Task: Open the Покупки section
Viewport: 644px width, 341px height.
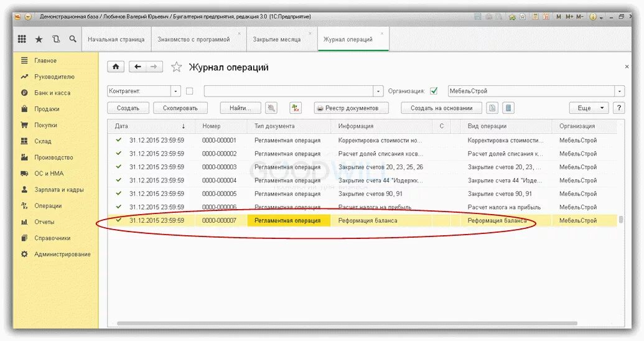Action: pos(45,125)
